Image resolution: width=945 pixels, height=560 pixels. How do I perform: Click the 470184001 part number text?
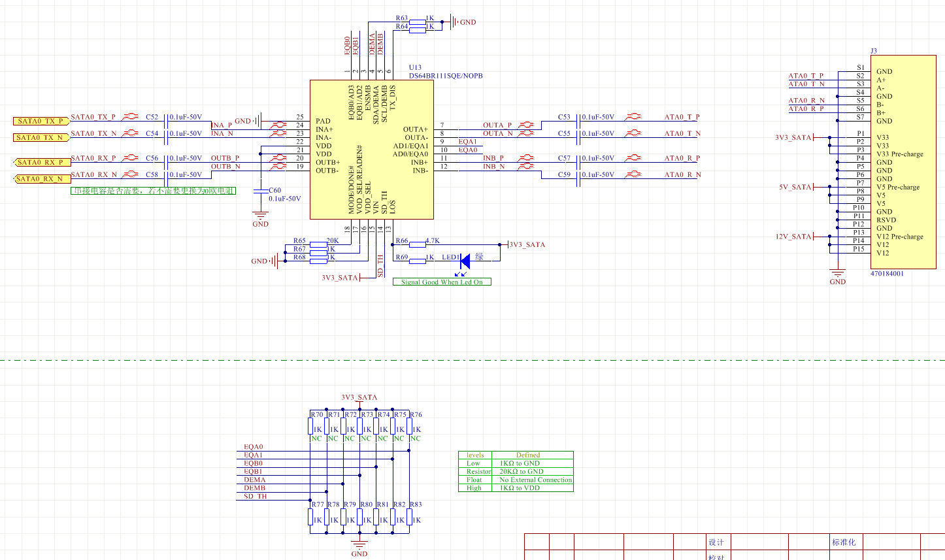click(887, 274)
